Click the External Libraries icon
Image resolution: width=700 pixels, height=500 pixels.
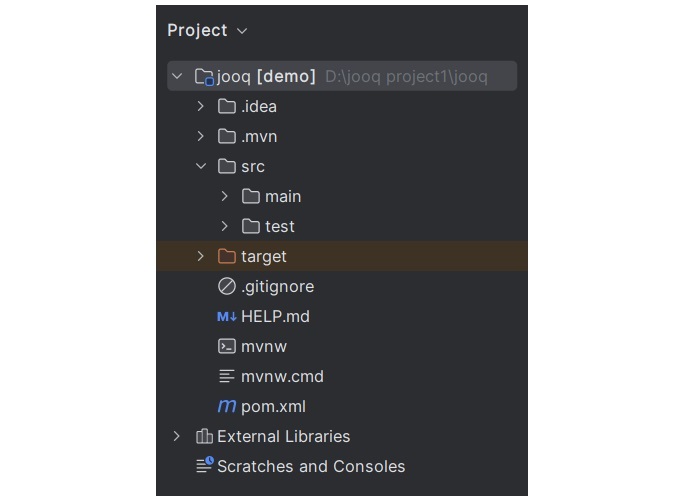click(204, 436)
